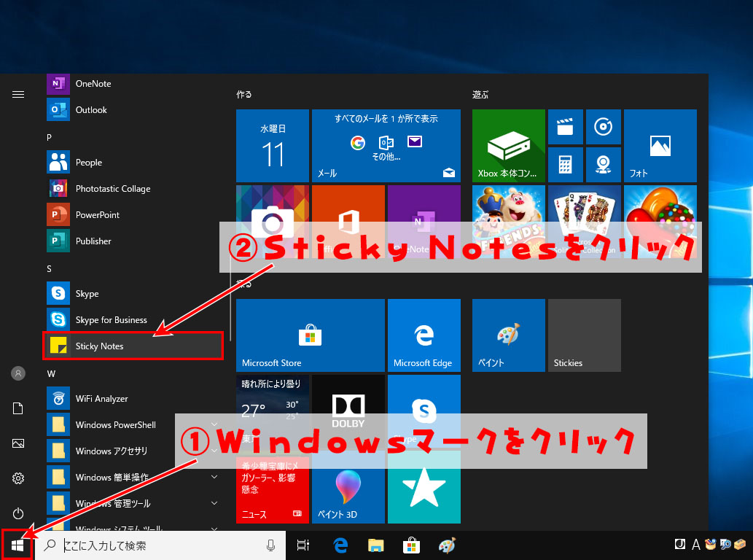Open the Stickies tile
Screen dimensions: 753x560
coord(585,335)
